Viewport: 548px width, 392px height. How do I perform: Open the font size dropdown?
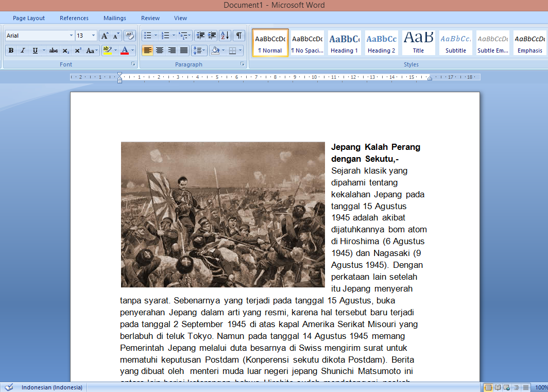point(93,36)
